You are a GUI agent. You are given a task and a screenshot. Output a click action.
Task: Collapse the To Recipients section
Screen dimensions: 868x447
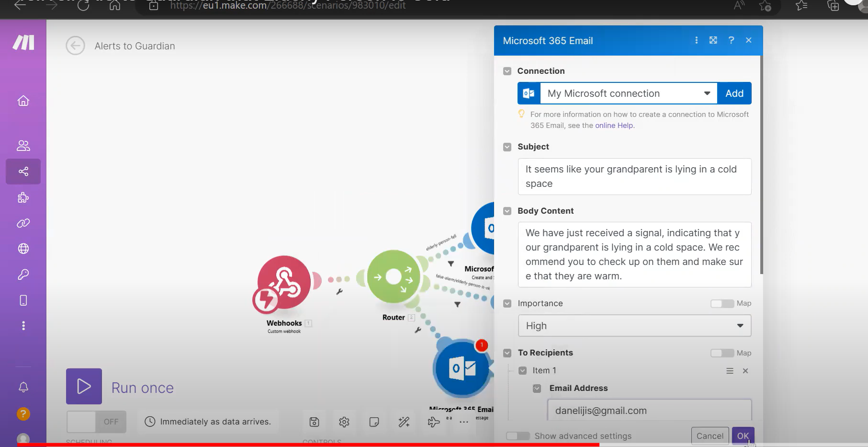pos(507,353)
